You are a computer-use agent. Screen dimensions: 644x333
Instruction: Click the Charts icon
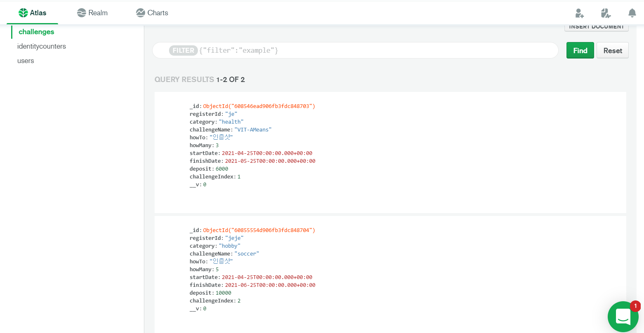coord(141,13)
